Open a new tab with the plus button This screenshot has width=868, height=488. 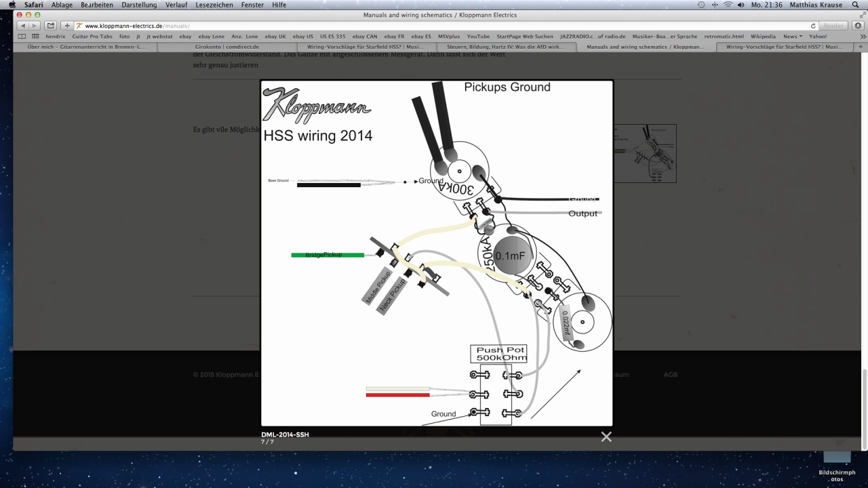[861, 47]
